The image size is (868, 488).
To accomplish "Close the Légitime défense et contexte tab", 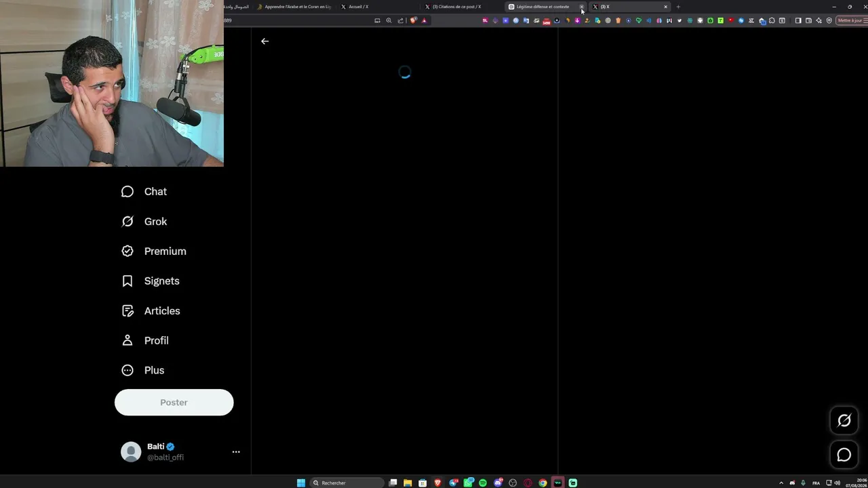I will 581,7.
